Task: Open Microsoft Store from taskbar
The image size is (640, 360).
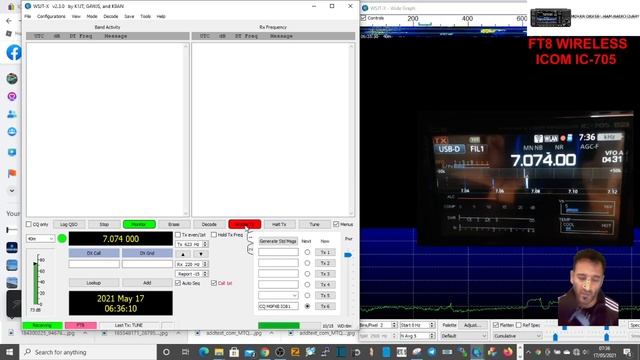Action: pyautogui.click(x=234, y=352)
